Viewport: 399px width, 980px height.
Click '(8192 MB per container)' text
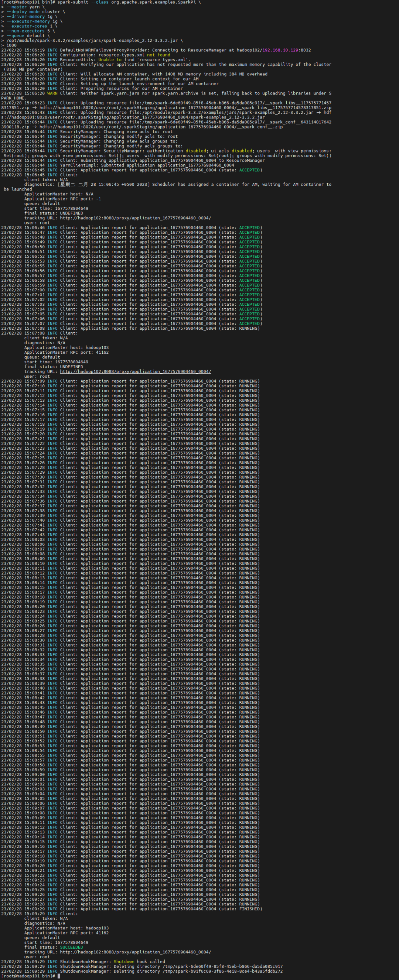33,69
